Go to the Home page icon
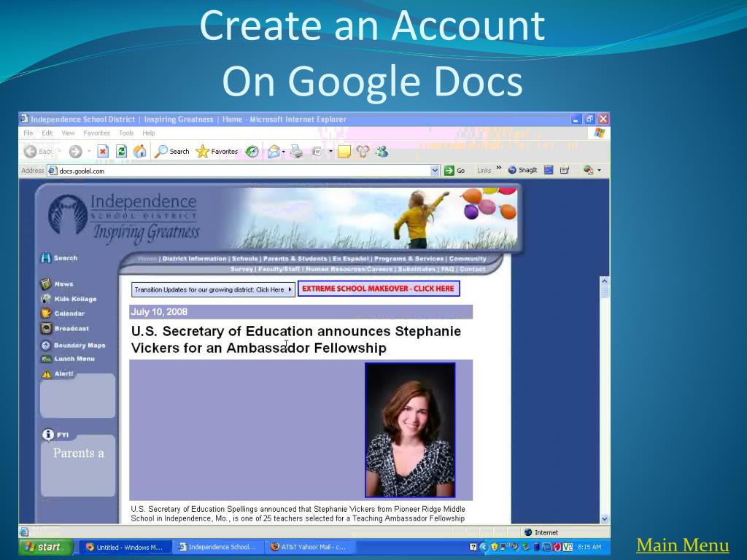Viewport: 747px width, 560px height. pos(139,152)
